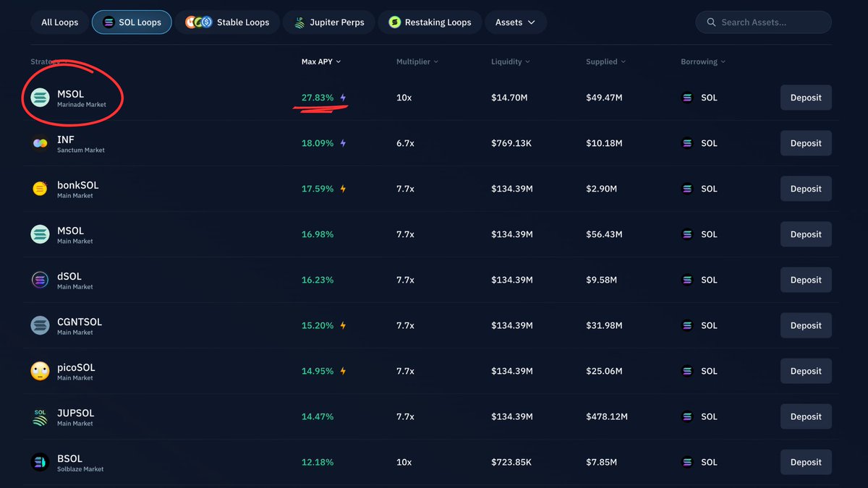Click Deposit for bonkSOL
The height and width of the screenshot is (488, 868).
click(806, 189)
